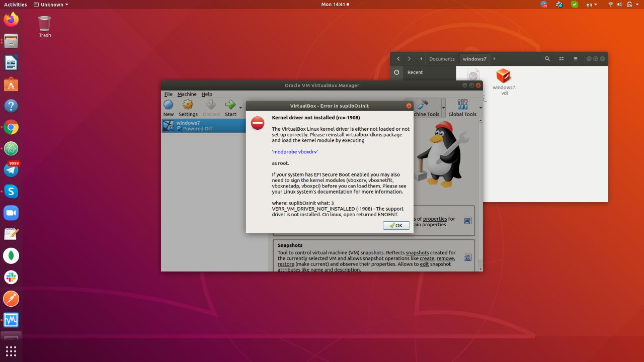
Task: Go back in Files window
Action: (x=398, y=59)
